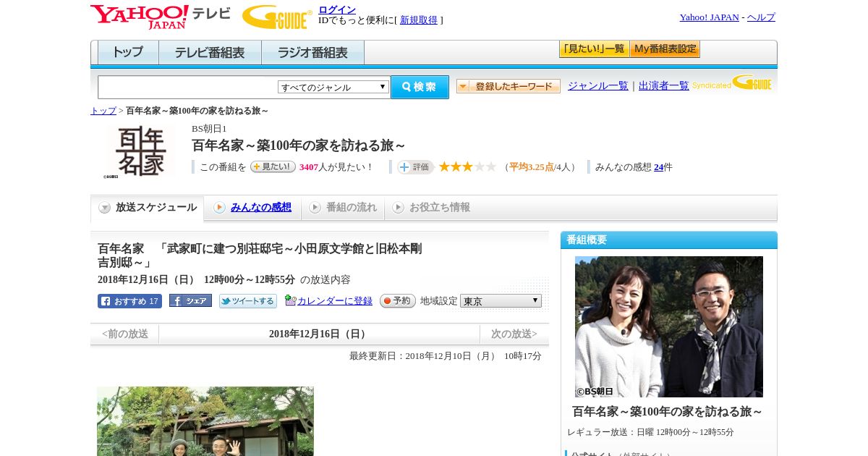Click the 平均3.25点 rating text
This screenshot has width=868, height=456.
(x=532, y=167)
